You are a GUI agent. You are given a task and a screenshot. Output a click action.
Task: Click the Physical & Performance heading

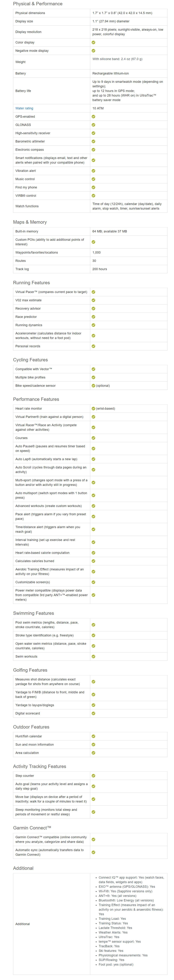tap(38, 4)
